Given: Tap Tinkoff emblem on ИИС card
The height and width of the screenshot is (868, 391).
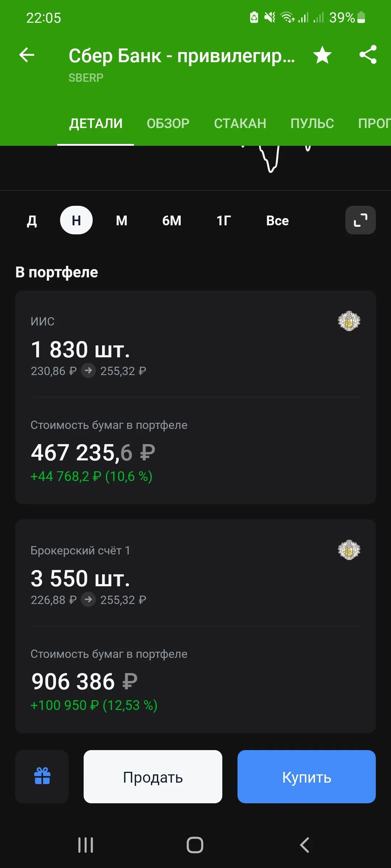Looking at the screenshot, I should coord(349,321).
